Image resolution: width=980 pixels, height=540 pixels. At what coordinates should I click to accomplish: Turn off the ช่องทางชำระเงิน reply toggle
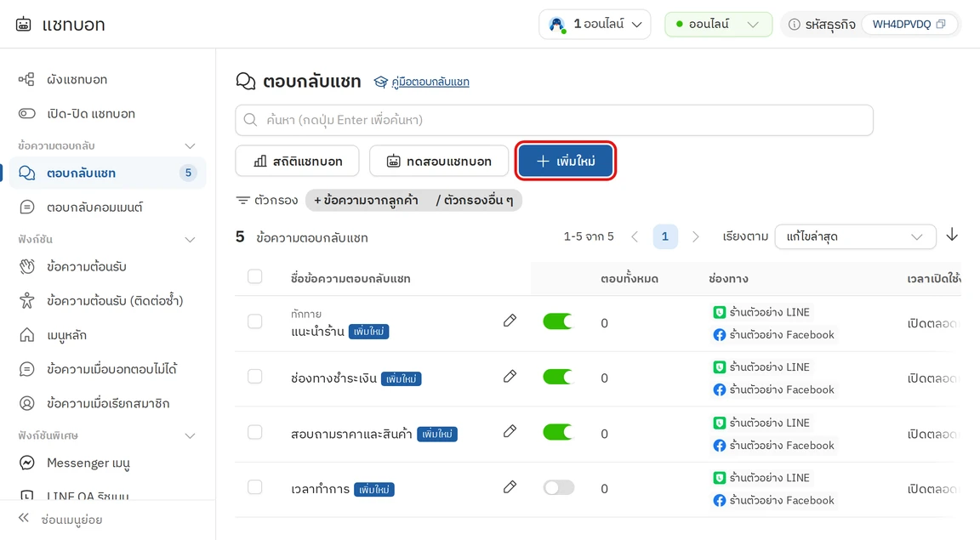pos(558,377)
